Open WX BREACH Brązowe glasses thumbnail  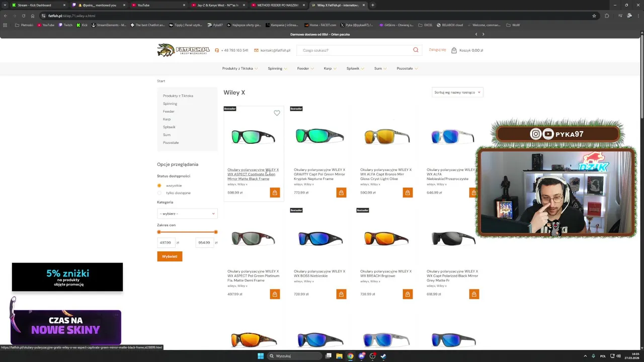tap(386, 238)
